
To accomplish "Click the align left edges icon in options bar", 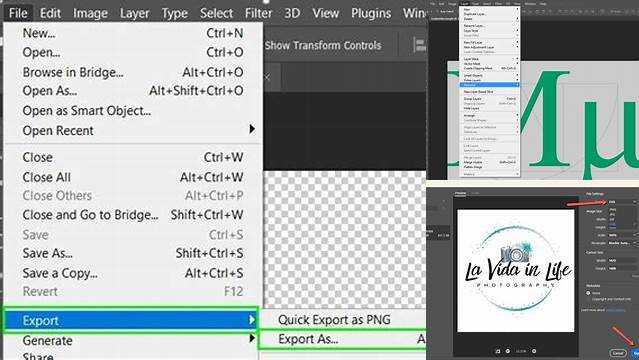I will pyautogui.click(x=420, y=45).
